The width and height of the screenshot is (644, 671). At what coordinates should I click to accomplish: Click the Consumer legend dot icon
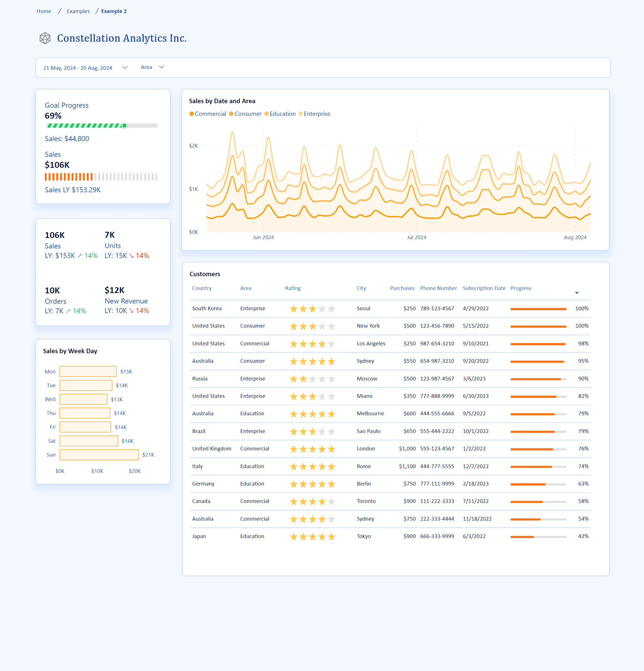(231, 114)
